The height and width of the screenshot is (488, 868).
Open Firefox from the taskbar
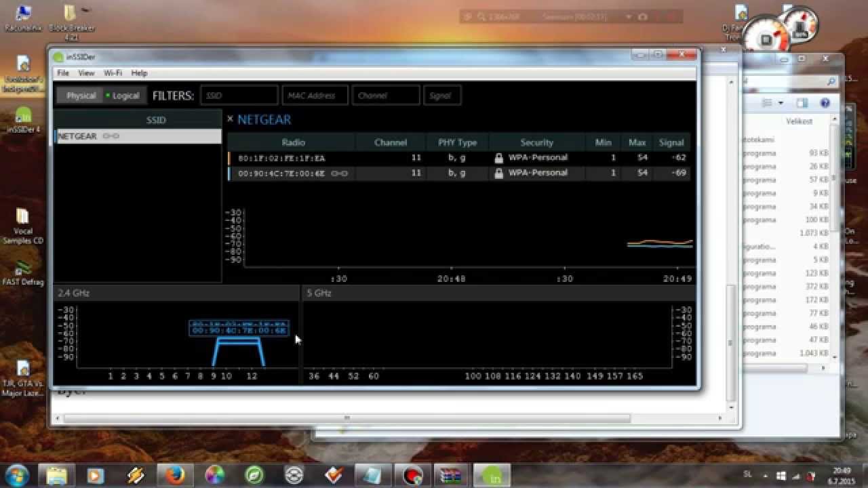click(174, 475)
